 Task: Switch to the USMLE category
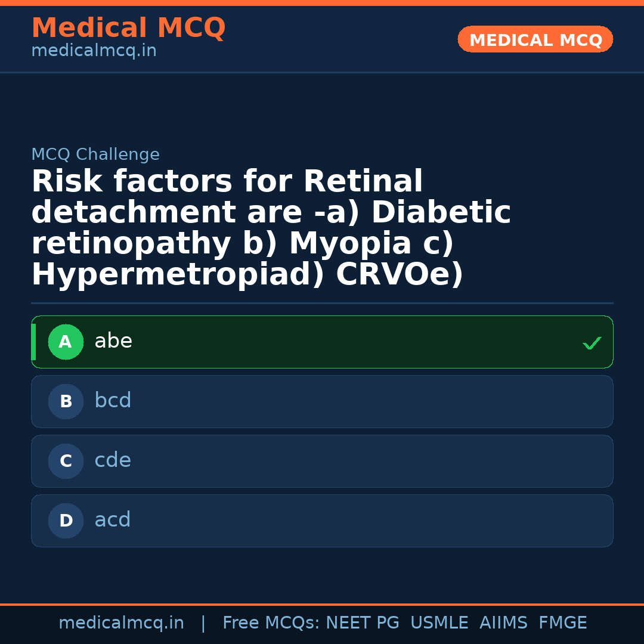pos(439,623)
